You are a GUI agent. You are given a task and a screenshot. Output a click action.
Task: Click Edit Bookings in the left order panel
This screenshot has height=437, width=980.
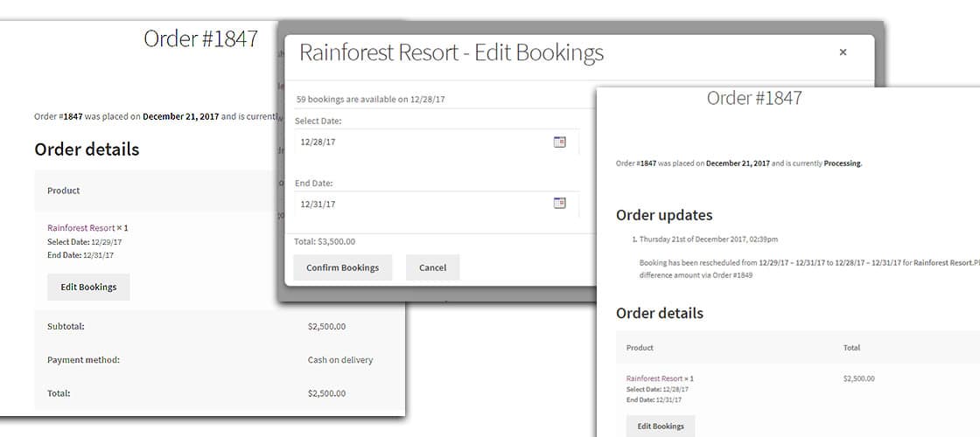click(x=88, y=287)
